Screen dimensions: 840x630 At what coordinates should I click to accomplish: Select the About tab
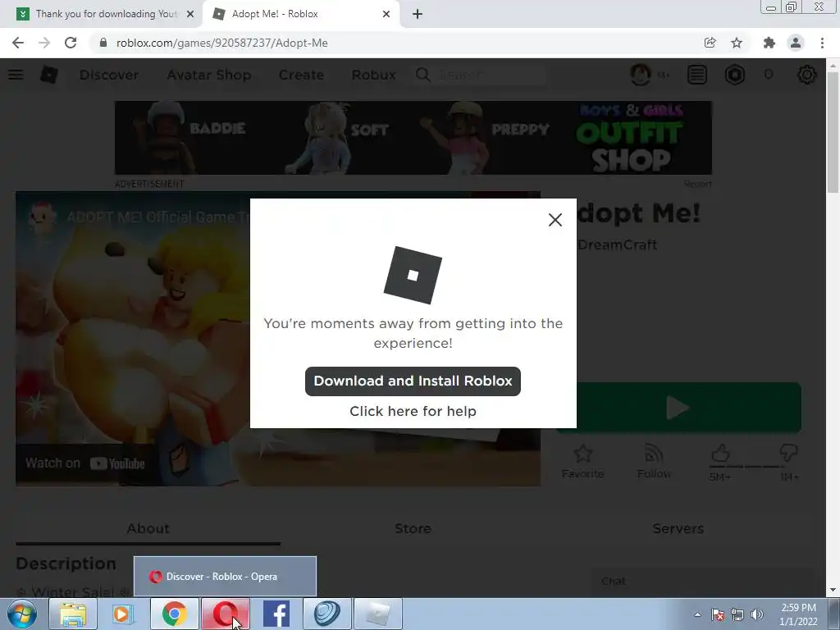point(148,529)
